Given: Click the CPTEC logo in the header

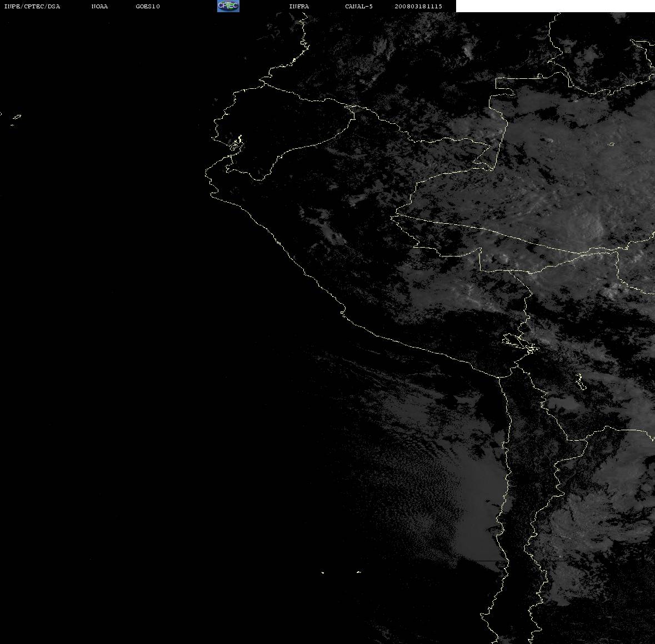Looking at the screenshot, I should tap(228, 6).
